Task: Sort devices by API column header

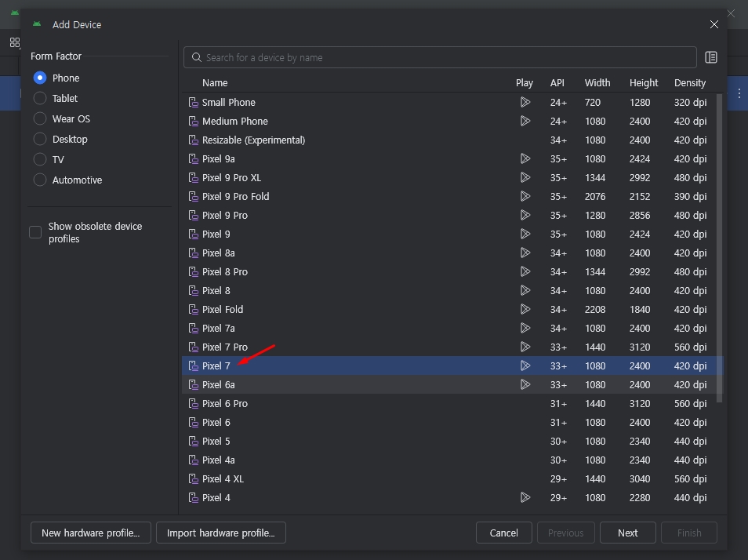Action: 557,83
